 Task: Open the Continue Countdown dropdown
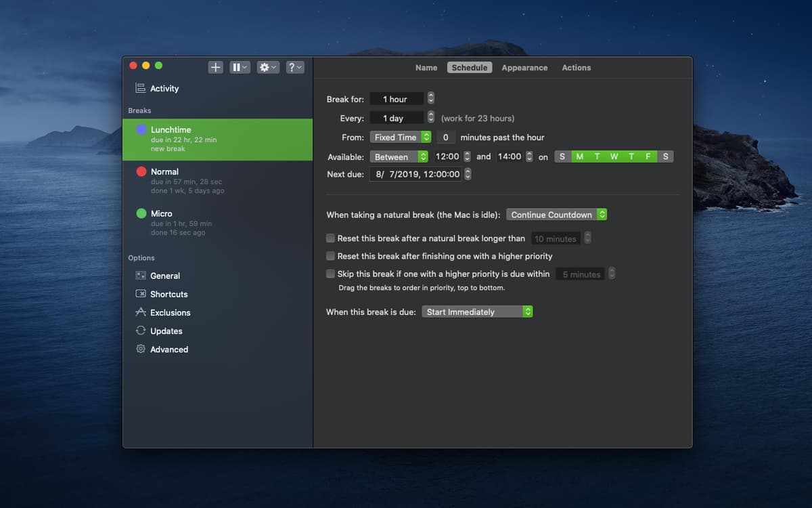(556, 215)
